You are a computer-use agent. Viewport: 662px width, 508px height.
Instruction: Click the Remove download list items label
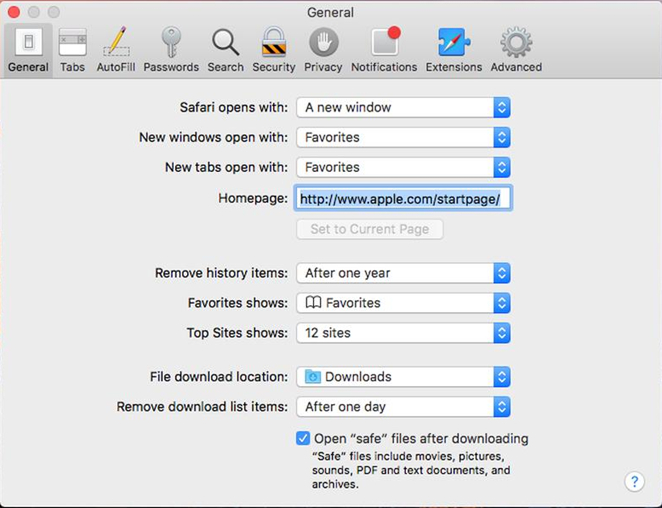pos(202,407)
